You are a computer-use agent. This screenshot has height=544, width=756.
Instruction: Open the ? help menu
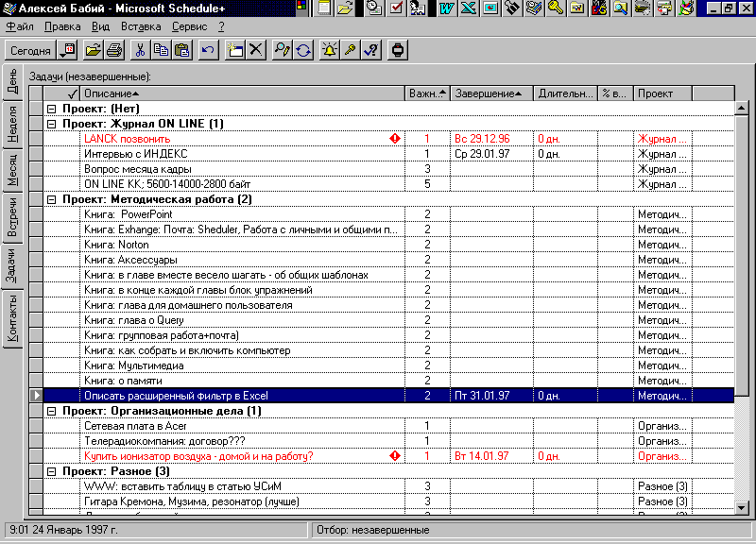[221, 27]
